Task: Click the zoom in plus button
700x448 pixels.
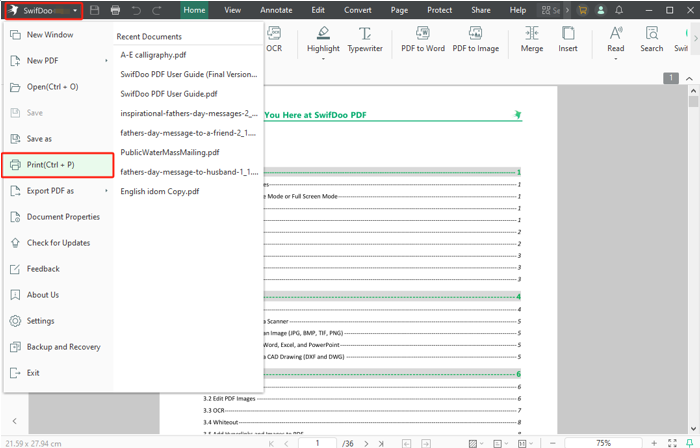Action: (x=654, y=443)
